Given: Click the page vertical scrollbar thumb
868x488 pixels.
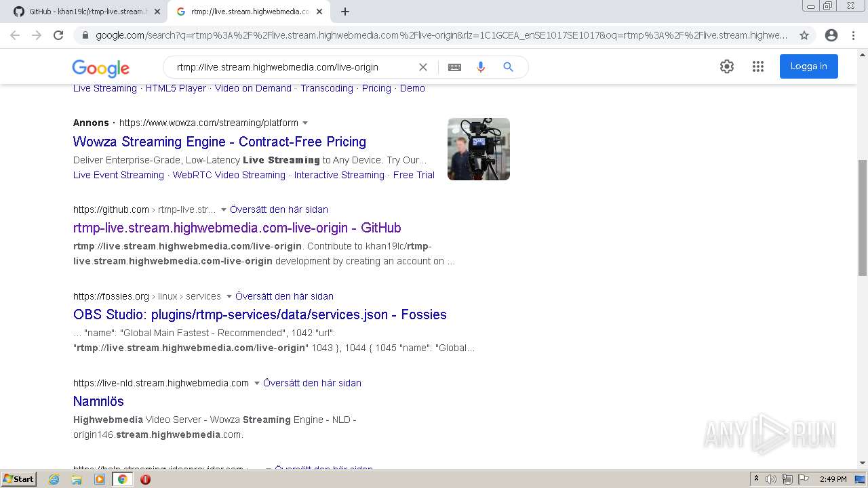Looking at the screenshot, I should click(x=863, y=218).
